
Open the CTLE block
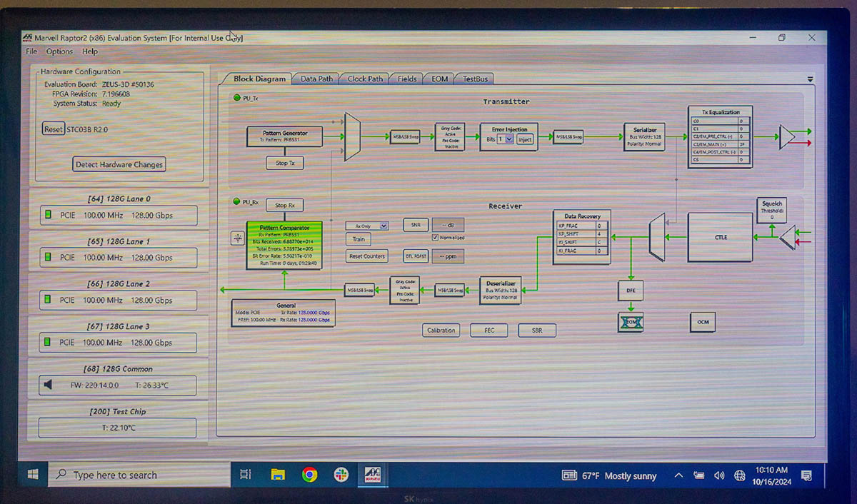[x=720, y=237]
